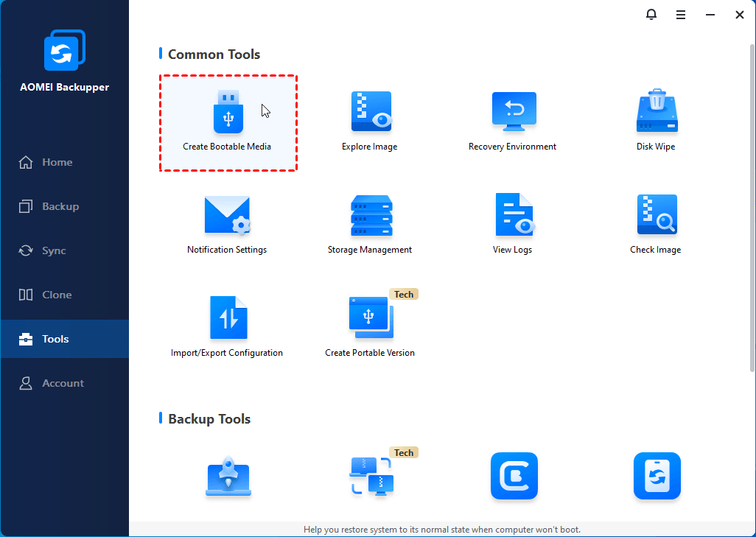Open Notification Settings envelope icon
This screenshot has height=537, width=756.
tap(227, 216)
